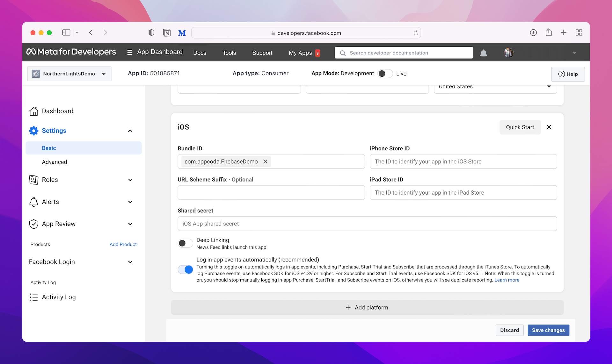The image size is (612, 364).
Task: Click the notifications bell icon
Action: (x=483, y=53)
